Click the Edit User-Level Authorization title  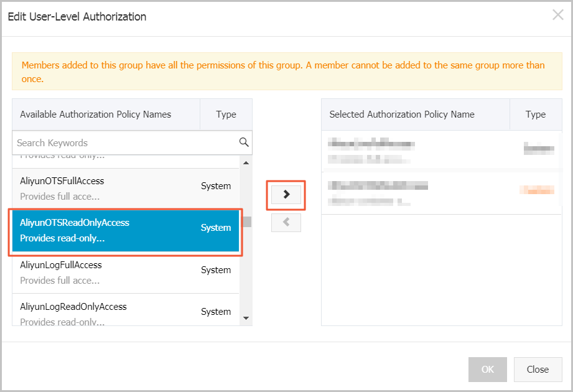point(77,17)
